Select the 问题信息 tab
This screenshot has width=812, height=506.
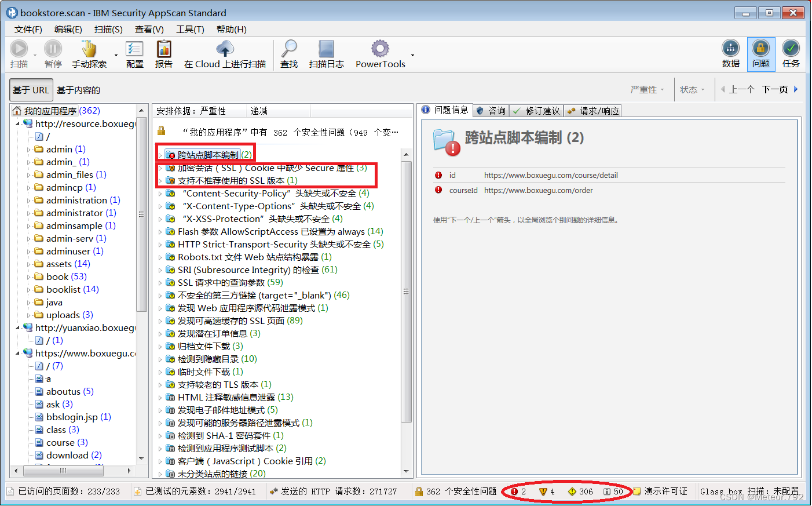[445, 110]
